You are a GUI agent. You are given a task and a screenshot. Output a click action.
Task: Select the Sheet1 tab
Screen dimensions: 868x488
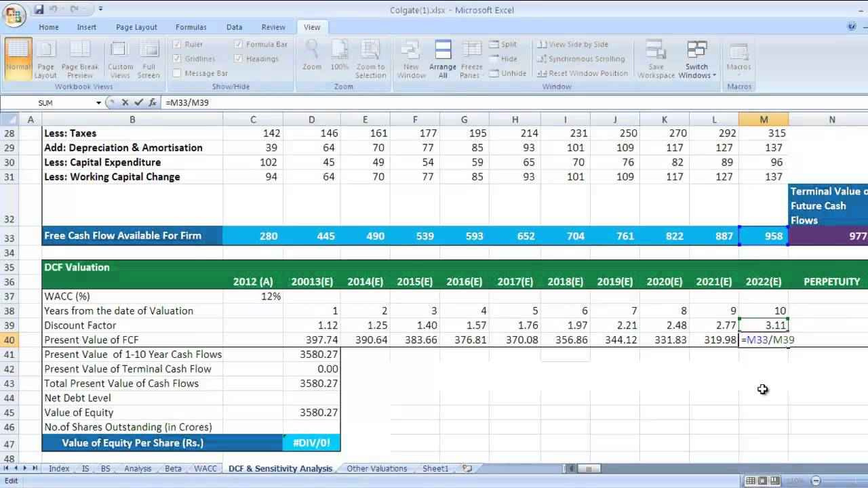pos(435,468)
